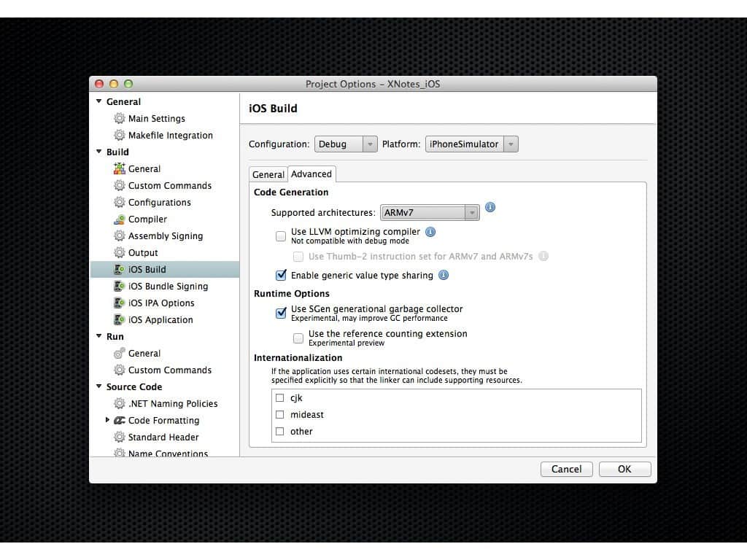Click the Build Custom Commands gear icon
The height and width of the screenshot is (560, 747).
click(119, 185)
